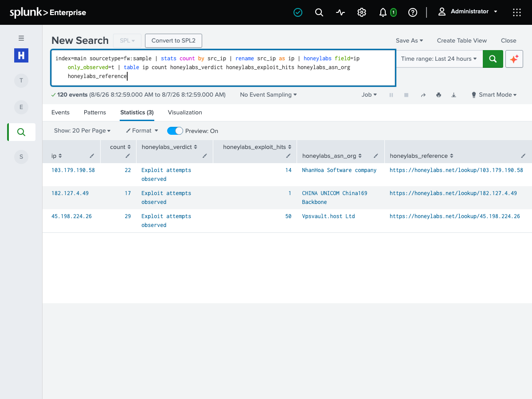
Task: Open lookup link for 45.198.224.26
Action: (x=455, y=216)
